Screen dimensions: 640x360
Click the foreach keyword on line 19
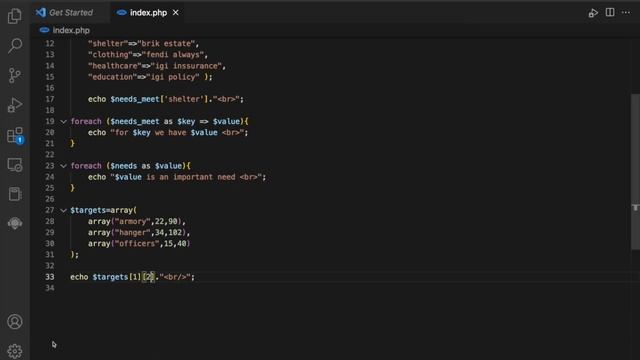(x=86, y=121)
